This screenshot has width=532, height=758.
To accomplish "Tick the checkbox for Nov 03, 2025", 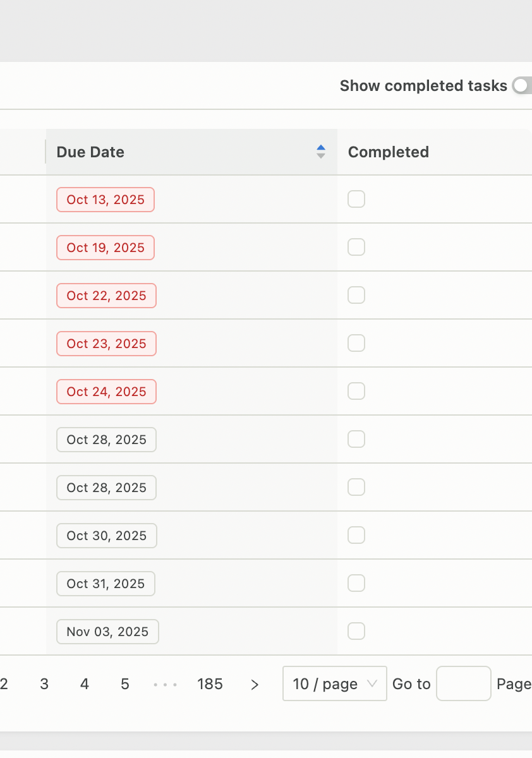I will 356,632.
